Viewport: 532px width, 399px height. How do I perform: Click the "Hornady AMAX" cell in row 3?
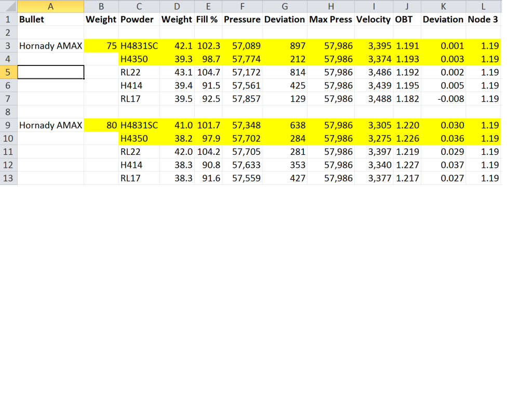pos(50,46)
